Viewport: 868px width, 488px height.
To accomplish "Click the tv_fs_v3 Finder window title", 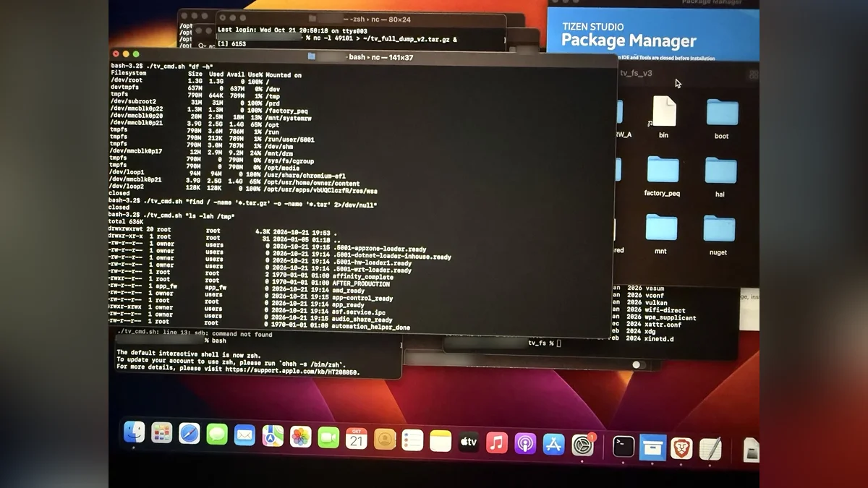I will tap(636, 73).
